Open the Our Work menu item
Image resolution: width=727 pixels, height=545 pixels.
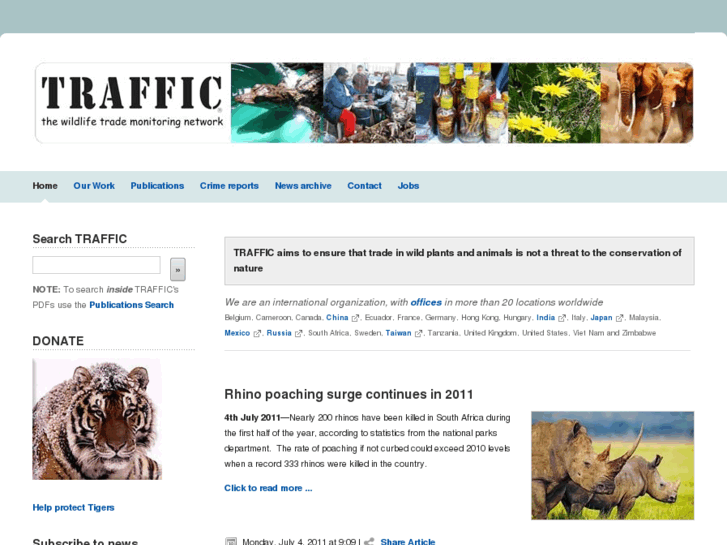[x=94, y=186]
